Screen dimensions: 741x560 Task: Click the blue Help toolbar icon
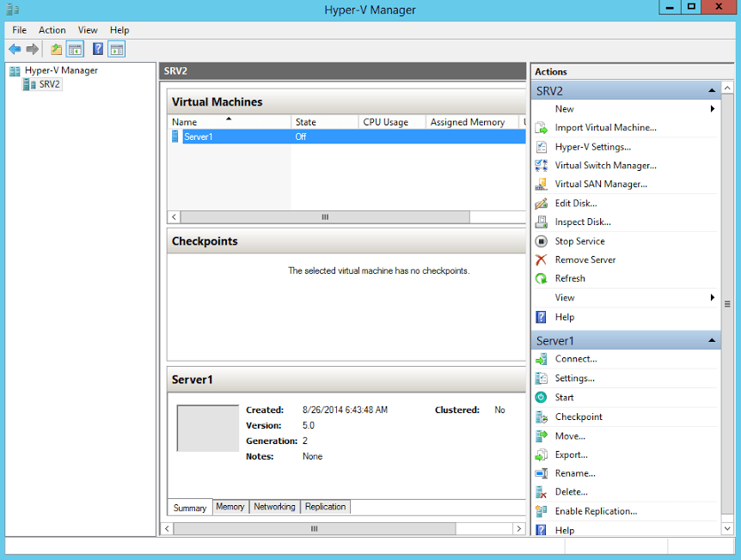(98, 49)
